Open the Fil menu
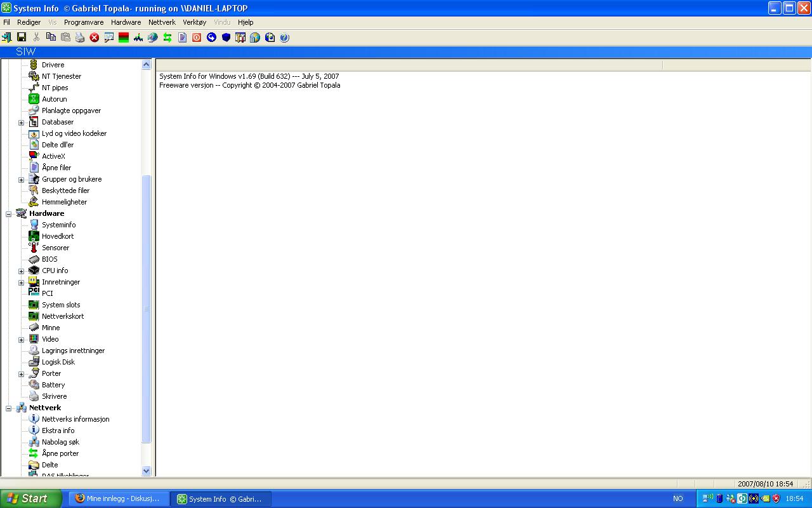Viewport: 812px width, 508px height. [6, 22]
